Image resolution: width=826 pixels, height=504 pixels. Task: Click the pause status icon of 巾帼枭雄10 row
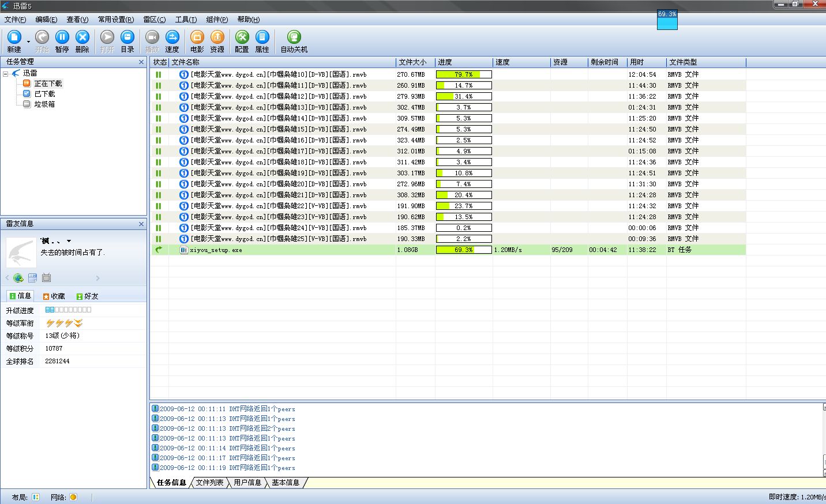pos(159,74)
